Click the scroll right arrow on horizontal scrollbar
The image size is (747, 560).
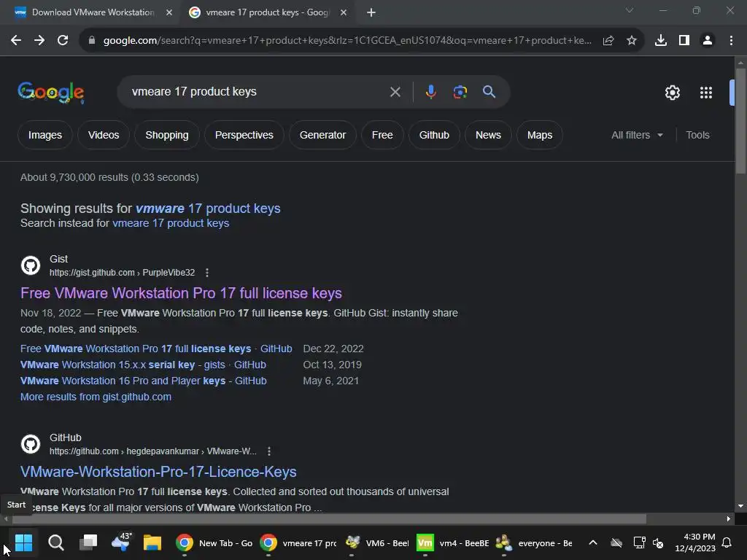click(x=729, y=519)
